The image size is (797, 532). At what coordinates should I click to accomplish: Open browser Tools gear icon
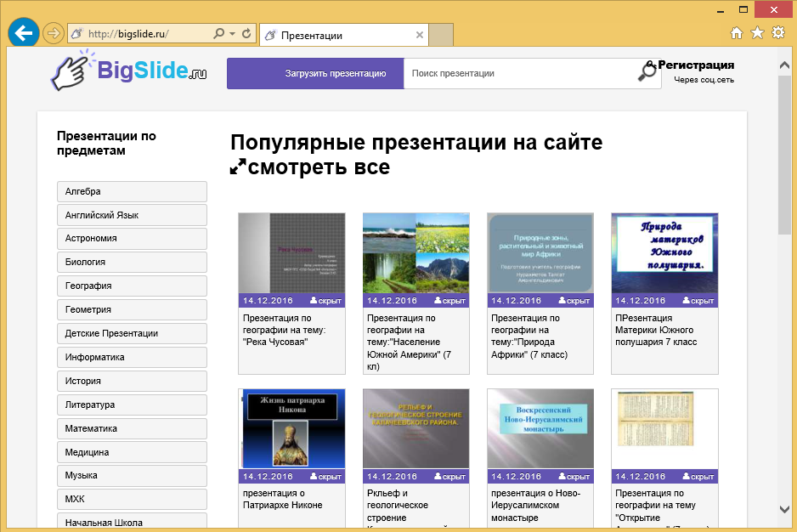777,33
